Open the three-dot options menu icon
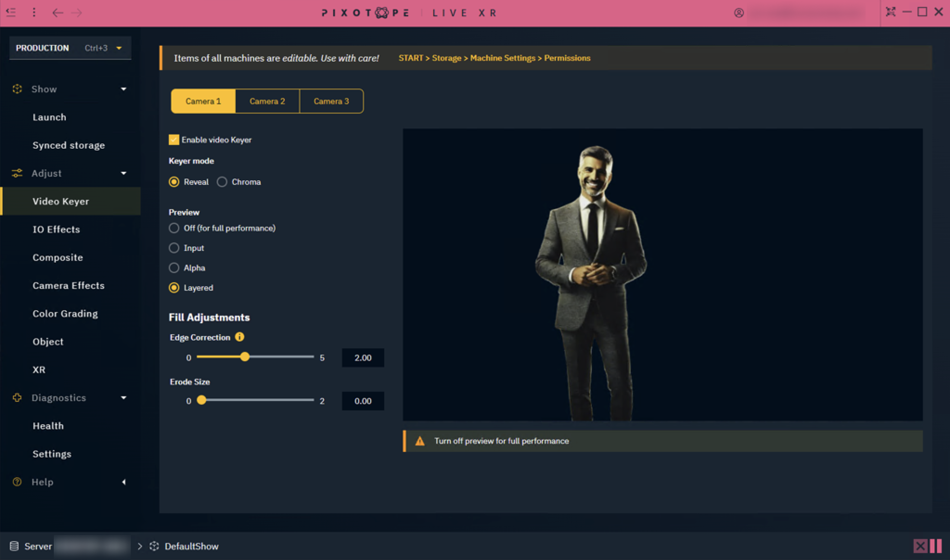 coord(34,13)
